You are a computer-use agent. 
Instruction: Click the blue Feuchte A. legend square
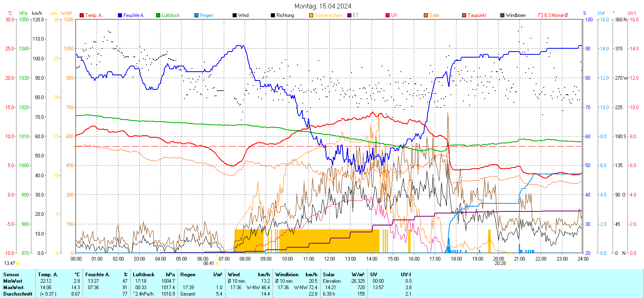[120, 15]
